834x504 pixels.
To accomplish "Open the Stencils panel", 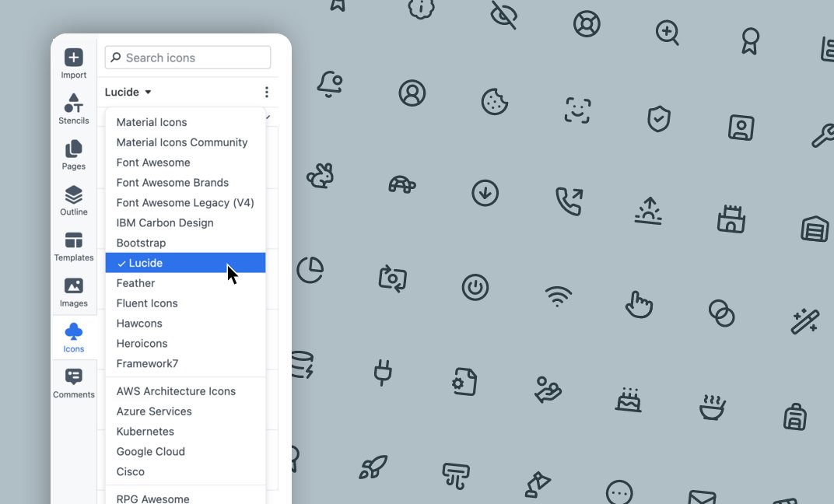I will pyautogui.click(x=73, y=109).
